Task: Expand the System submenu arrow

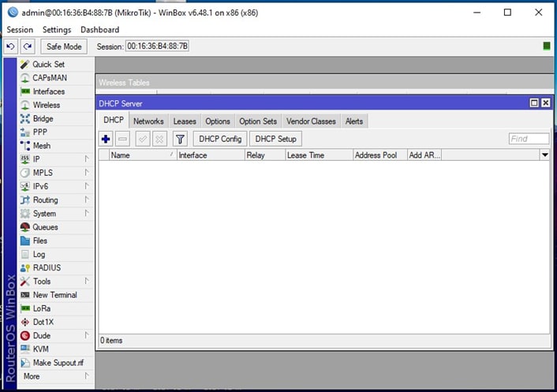Action: [x=87, y=213]
